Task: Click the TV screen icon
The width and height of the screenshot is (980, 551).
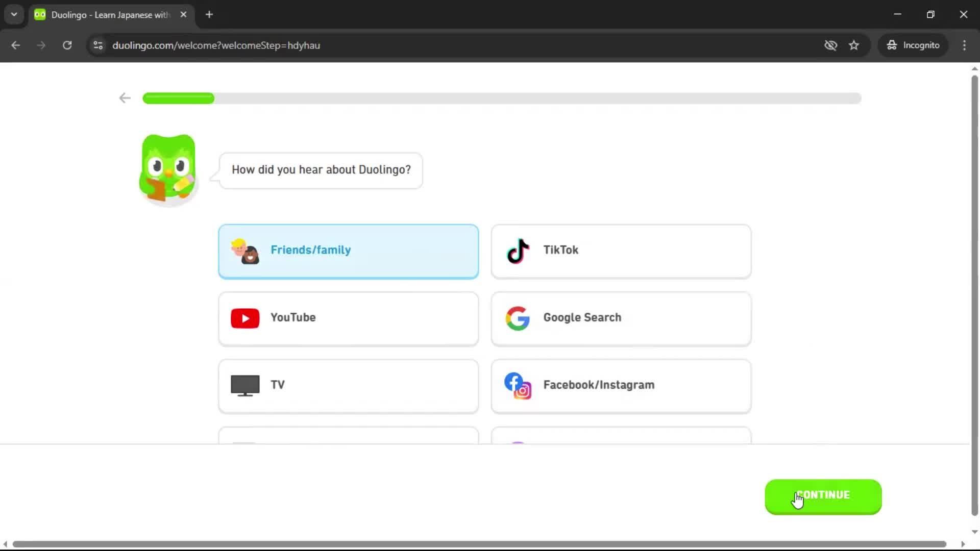Action: coord(244,385)
